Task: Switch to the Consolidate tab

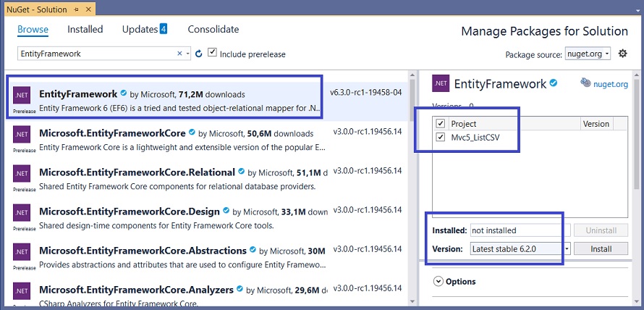Action: pos(213,29)
